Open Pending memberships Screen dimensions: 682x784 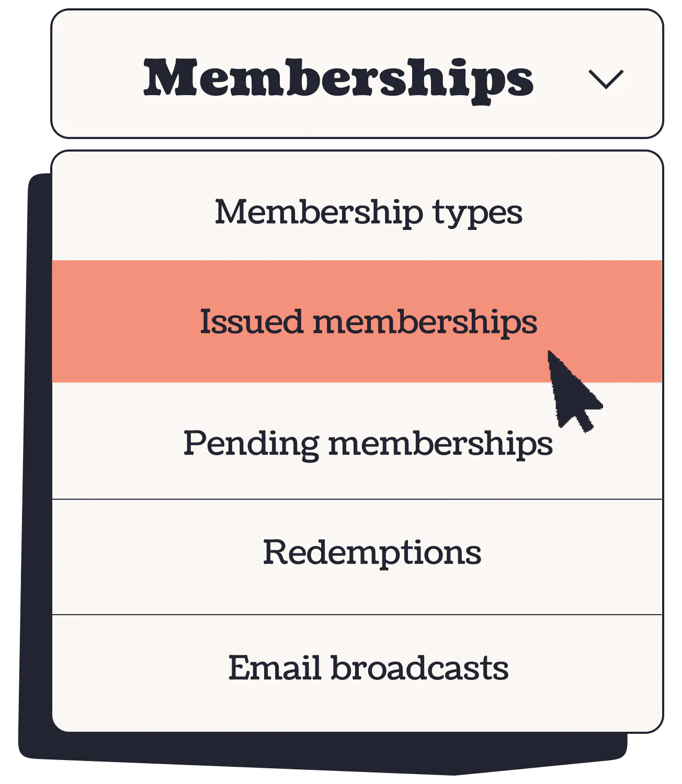pyautogui.click(x=367, y=443)
